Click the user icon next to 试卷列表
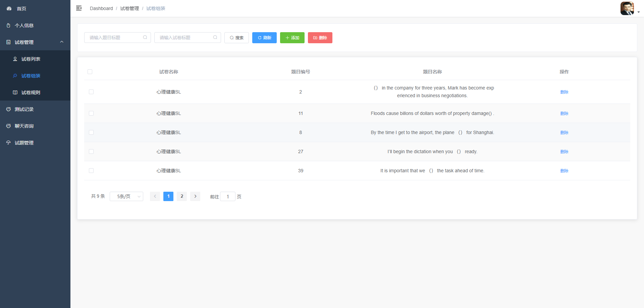The image size is (644, 308). (x=15, y=59)
